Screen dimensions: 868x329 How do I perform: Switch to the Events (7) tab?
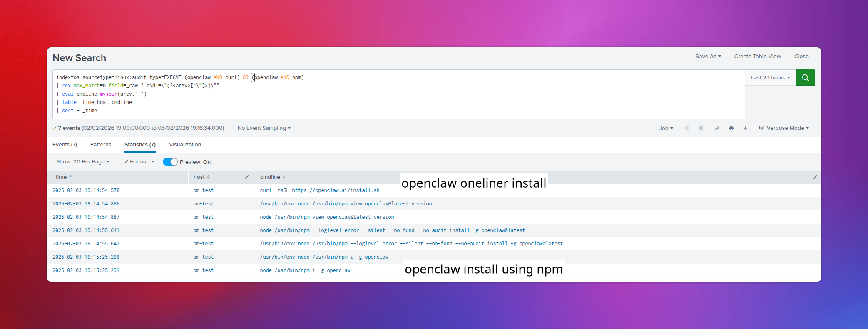65,145
